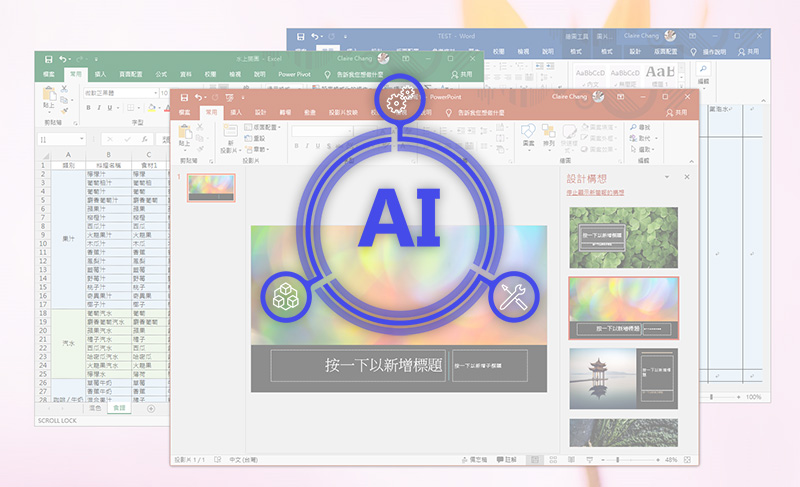800x487 pixels.
Task: Open Notes (備忘稿) in PowerPoint status bar
Action: point(474,460)
